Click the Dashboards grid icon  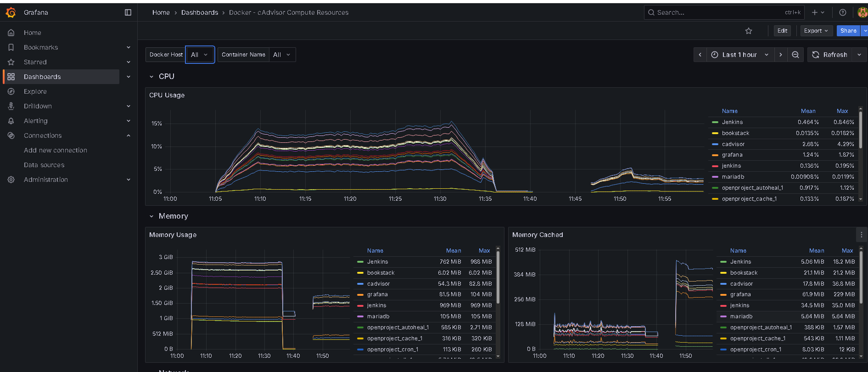coord(11,77)
